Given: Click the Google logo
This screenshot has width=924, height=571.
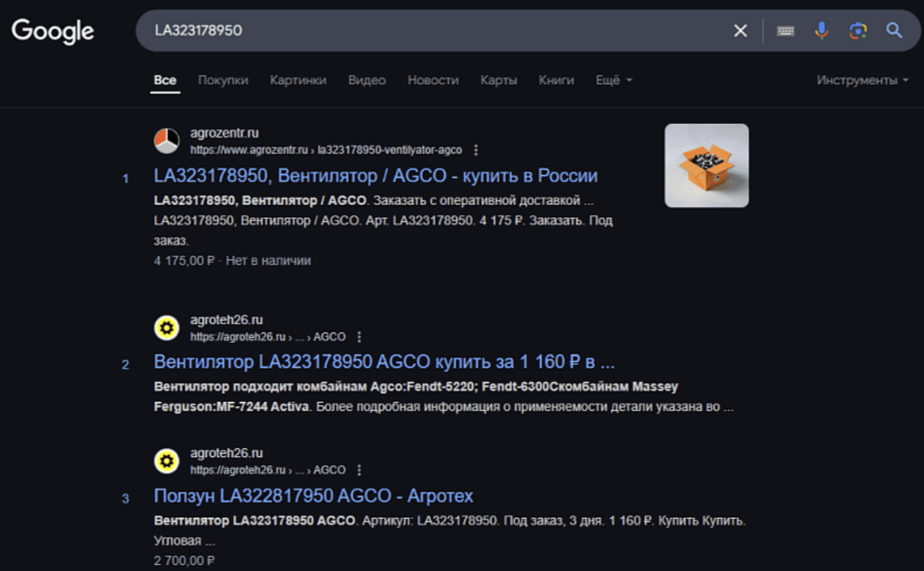Looking at the screenshot, I should tap(53, 31).
